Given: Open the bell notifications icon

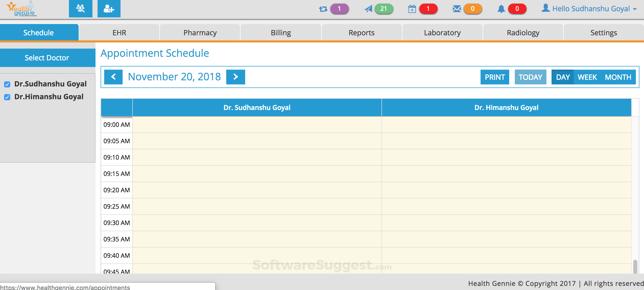Looking at the screenshot, I should point(501,9).
